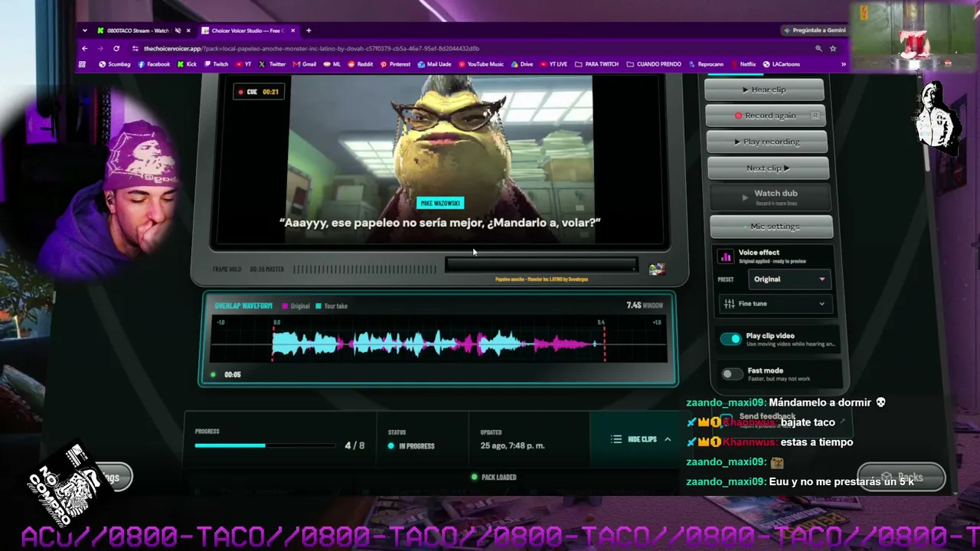Viewport: 980px width, 551px height.
Task: Open the YouTube Music bookmark
Action: pyautogui.click(x=482, y=64)
